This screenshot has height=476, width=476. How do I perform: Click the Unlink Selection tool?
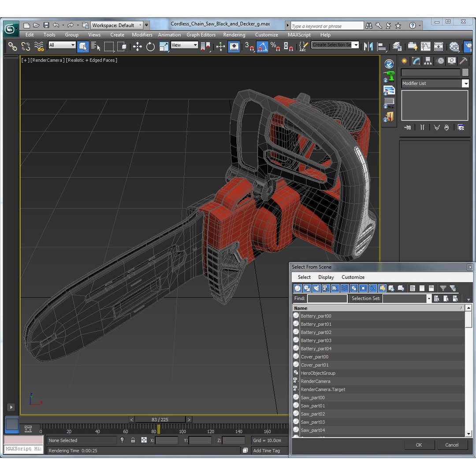pos(26,46)
